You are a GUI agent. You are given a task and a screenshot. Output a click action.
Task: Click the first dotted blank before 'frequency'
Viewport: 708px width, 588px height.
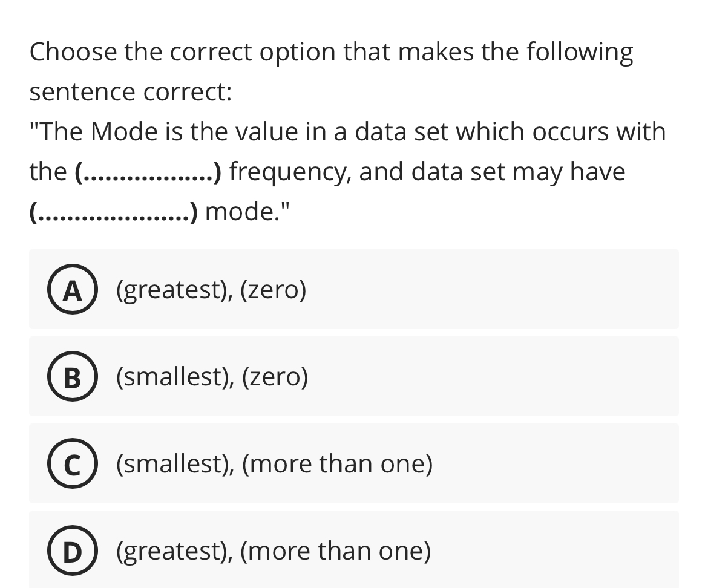(148, 172)
